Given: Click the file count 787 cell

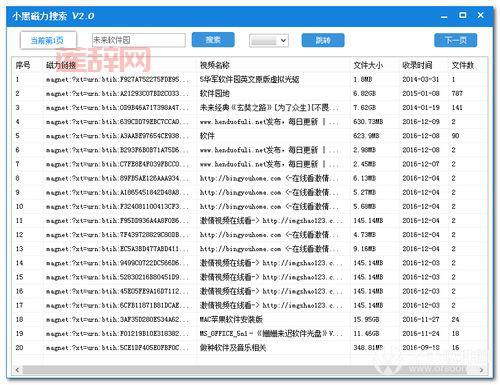Looking at the screenshot, I should coord(457,94).
